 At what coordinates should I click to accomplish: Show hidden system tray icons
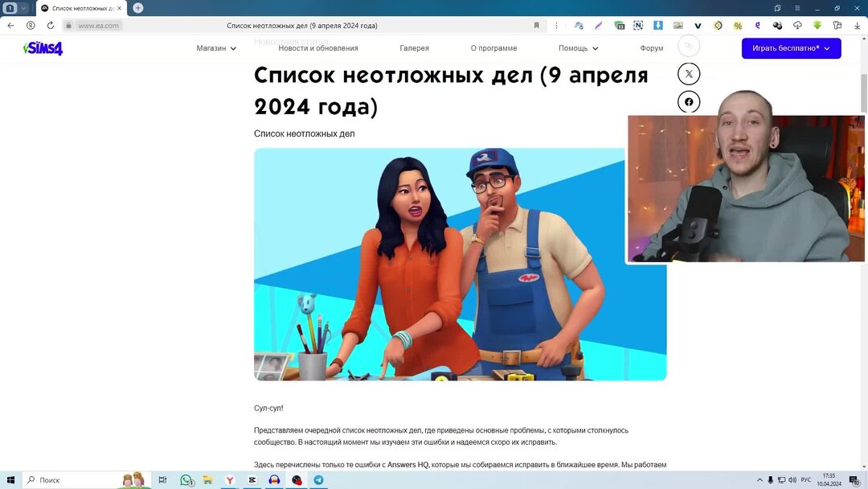[x=759, y=479]
